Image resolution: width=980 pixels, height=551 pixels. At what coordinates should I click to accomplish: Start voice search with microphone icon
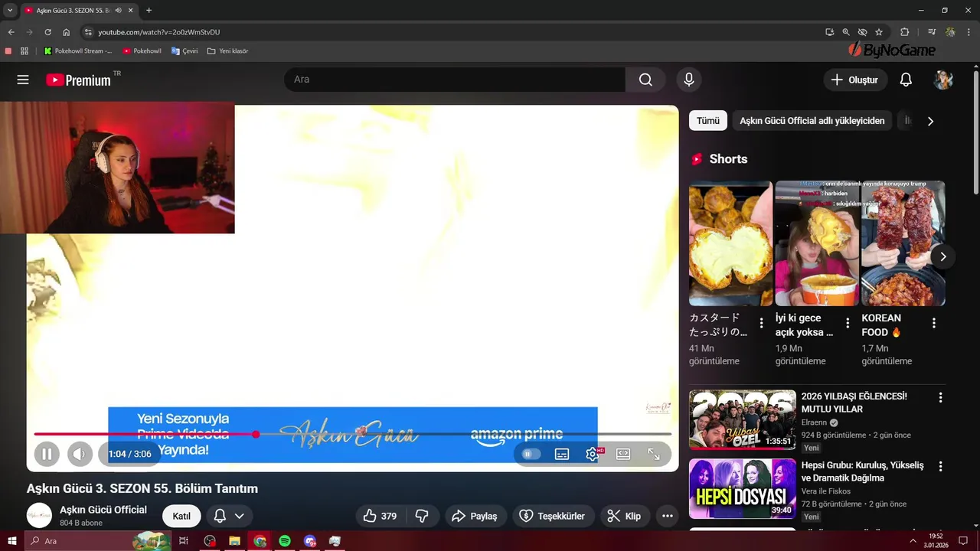coord(688,80)
